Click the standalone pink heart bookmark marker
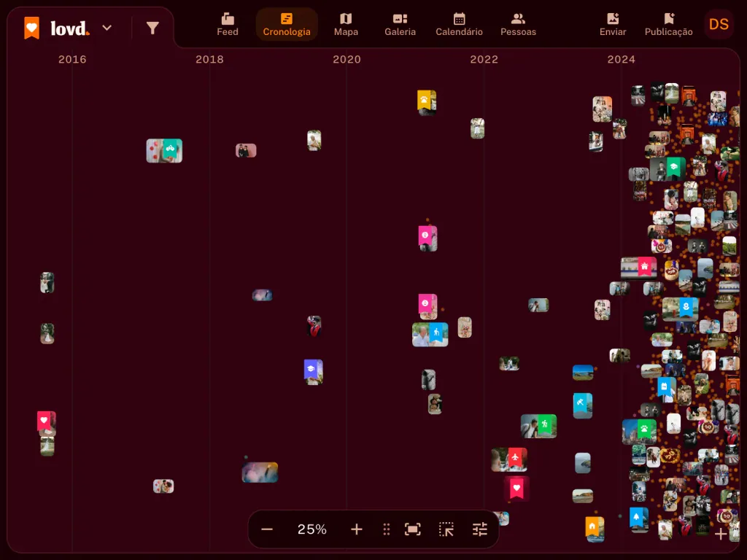 click(516, 489)
